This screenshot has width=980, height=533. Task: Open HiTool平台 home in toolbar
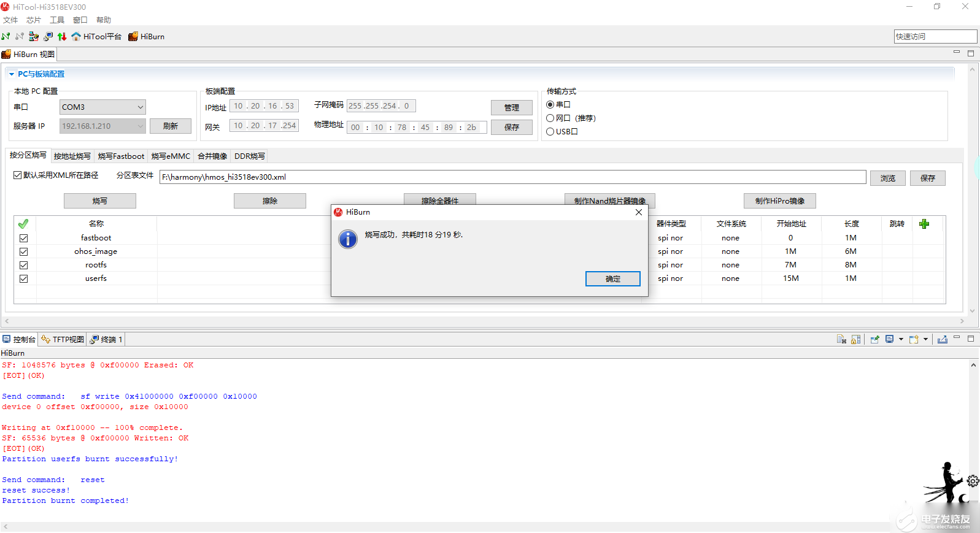96,37
